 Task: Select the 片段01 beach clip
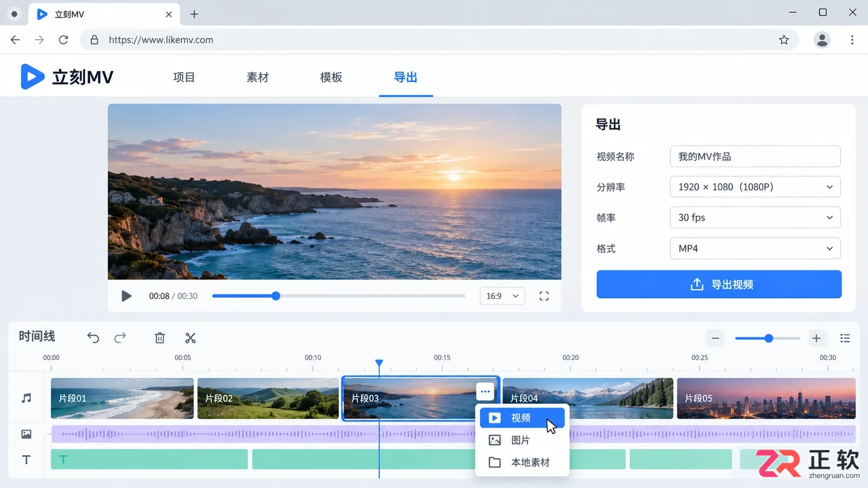[122, 398]
